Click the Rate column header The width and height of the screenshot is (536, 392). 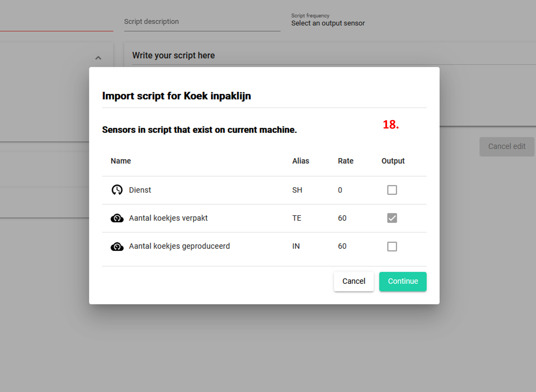point(346,161)
